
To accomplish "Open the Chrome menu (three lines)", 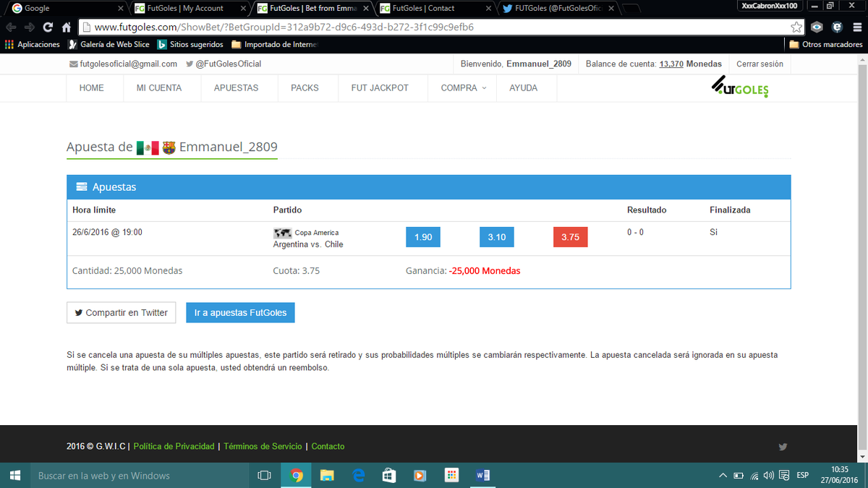I will pyautogui.click(x=857, y=27).
